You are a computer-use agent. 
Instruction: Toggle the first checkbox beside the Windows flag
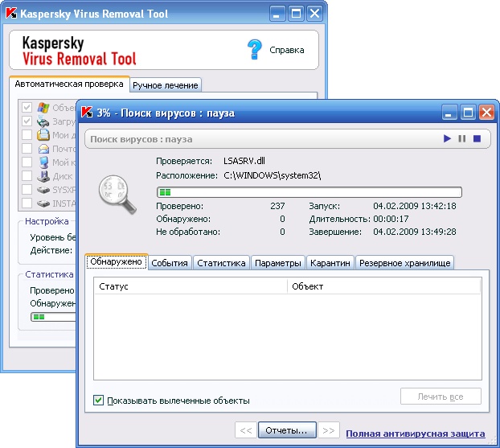(x=27, y=107)
